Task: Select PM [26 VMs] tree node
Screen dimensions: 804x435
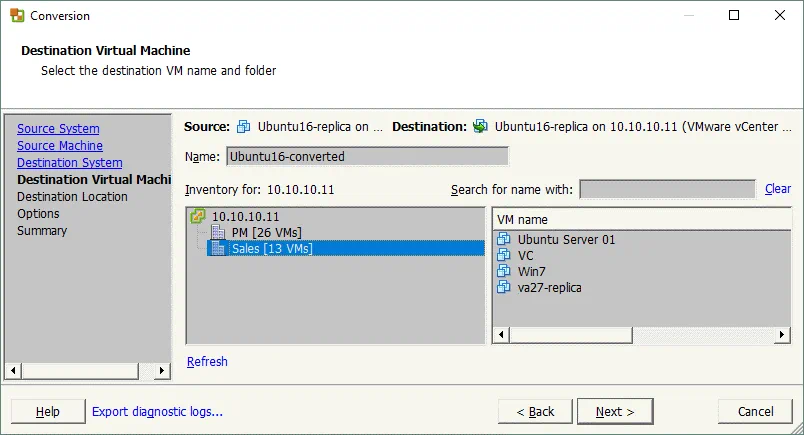Action: pyautogui.click(x=266, y=232)
